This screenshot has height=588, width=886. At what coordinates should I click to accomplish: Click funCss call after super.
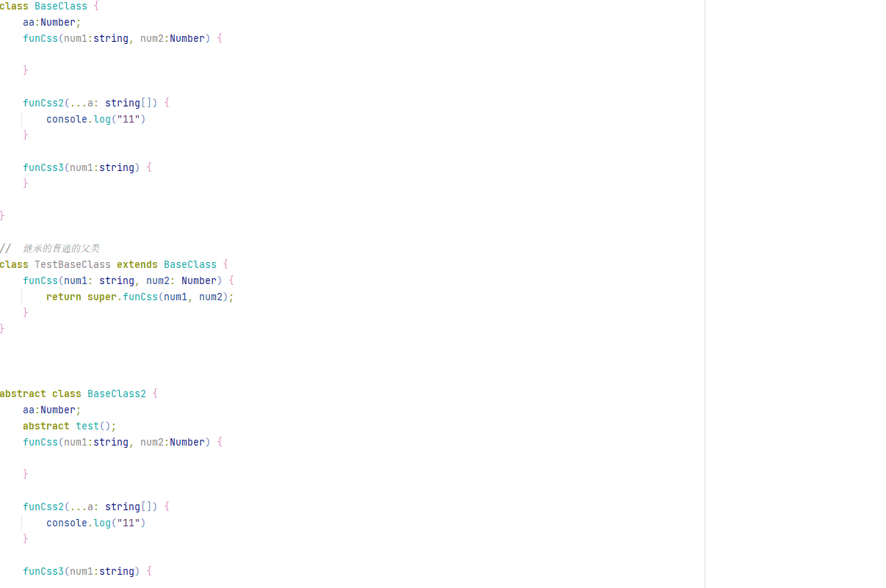coord(140,297)
